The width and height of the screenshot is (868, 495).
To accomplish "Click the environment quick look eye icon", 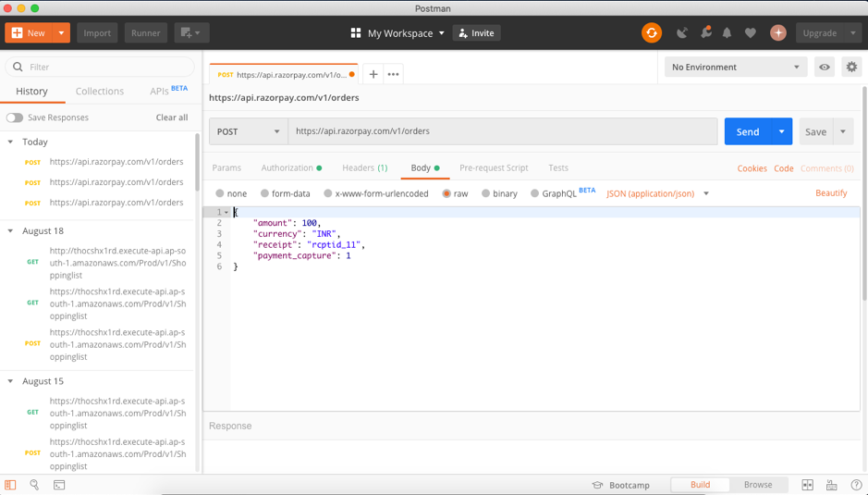I will tap(825, 67).
